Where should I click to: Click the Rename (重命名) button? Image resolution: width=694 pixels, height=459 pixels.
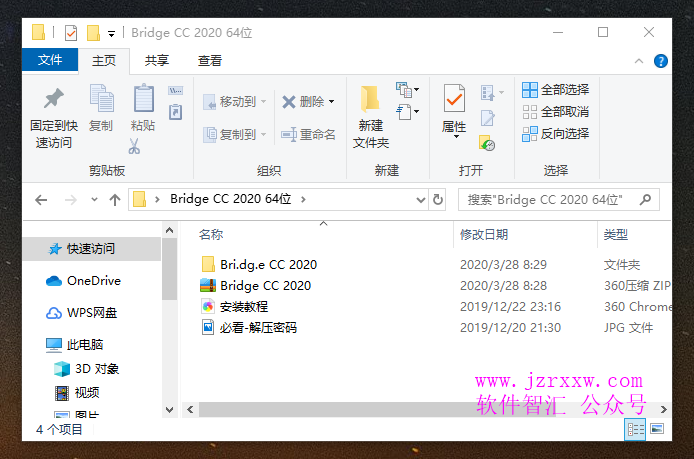(x=308, y=134)
